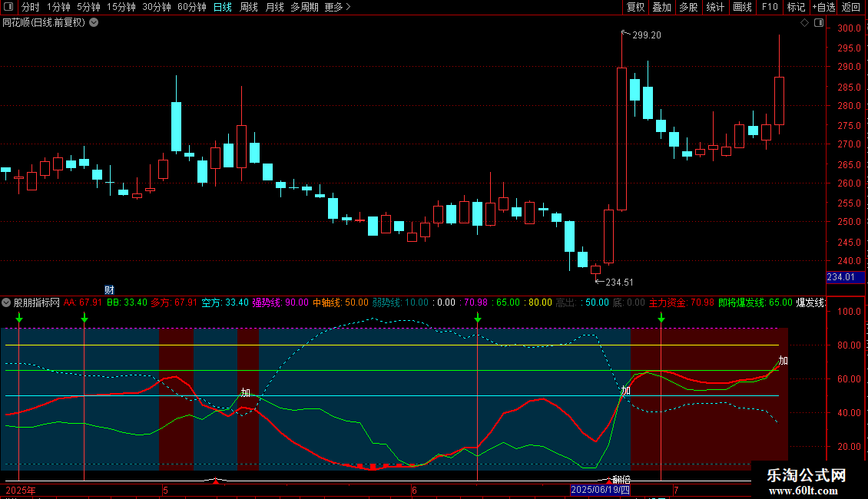Click the first green arrow signal in indicator
868x499 pixels.
(19, 318)
